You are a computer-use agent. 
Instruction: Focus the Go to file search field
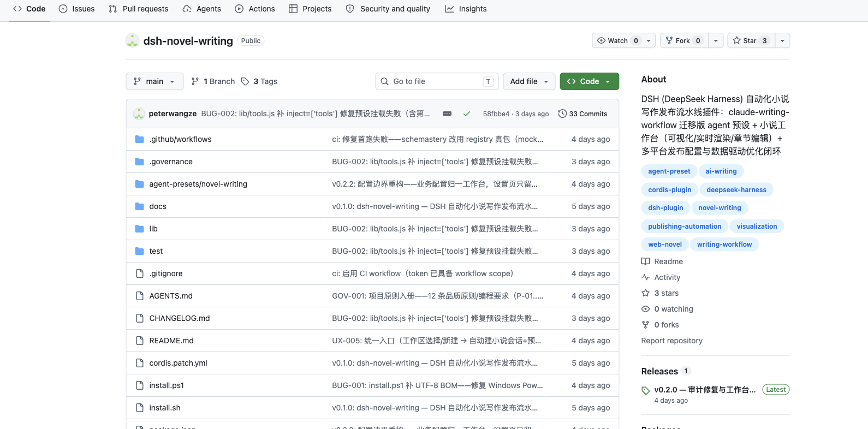click(437, 81)
